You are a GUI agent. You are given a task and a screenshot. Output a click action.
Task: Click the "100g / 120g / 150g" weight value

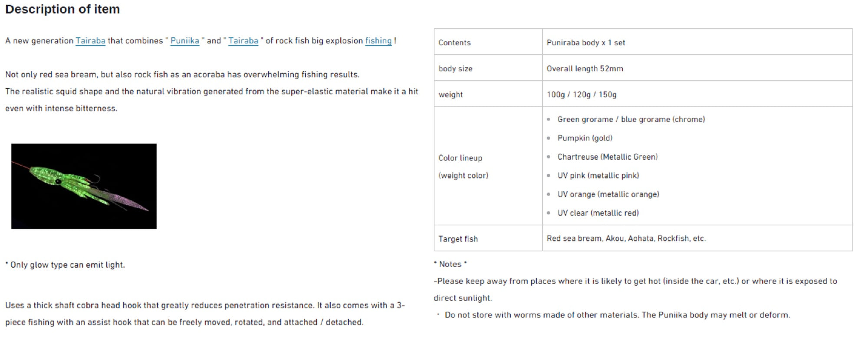pos(581,95)
